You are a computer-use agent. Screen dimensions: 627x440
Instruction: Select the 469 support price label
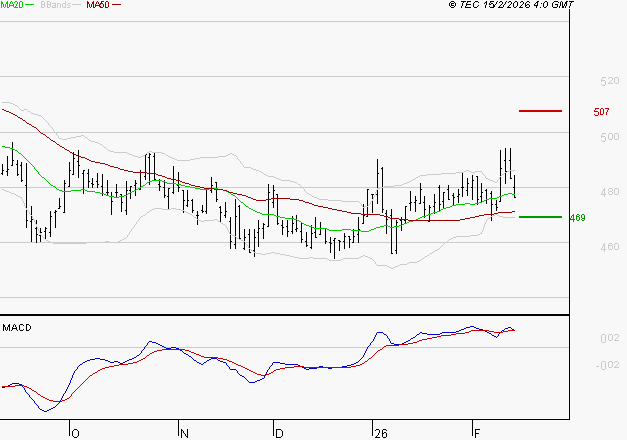pyautogui.click(x=576, y=218)
